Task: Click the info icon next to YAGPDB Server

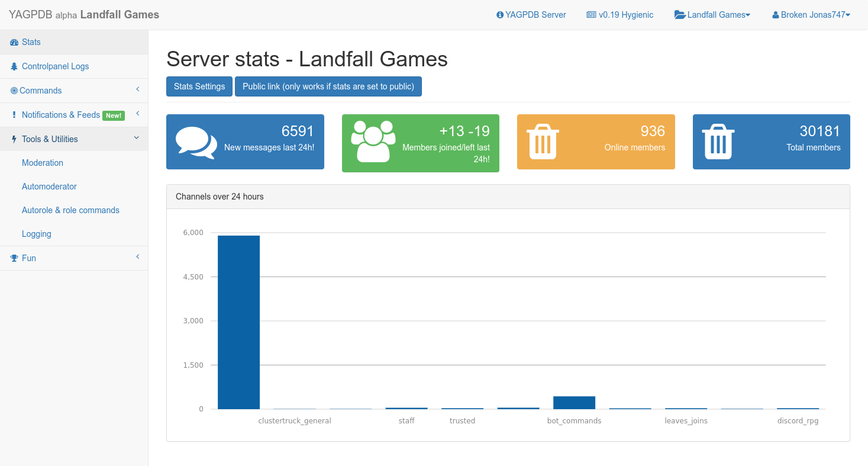Action: point(500,15)
